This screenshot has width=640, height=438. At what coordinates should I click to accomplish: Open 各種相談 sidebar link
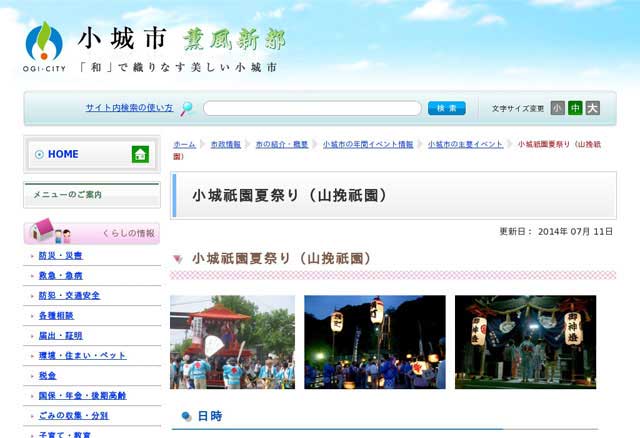pos(56,316)
